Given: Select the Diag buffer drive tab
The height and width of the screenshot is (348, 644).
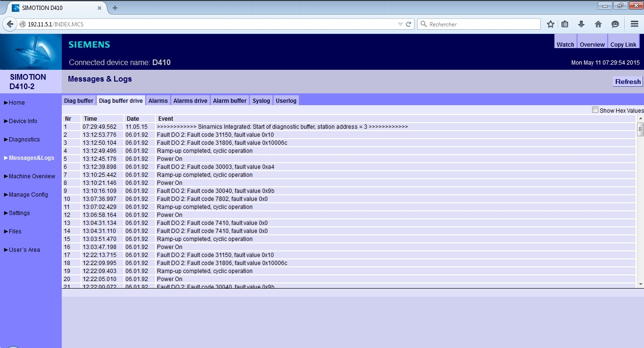Looking at the screenshot, I should pos(121,100).
